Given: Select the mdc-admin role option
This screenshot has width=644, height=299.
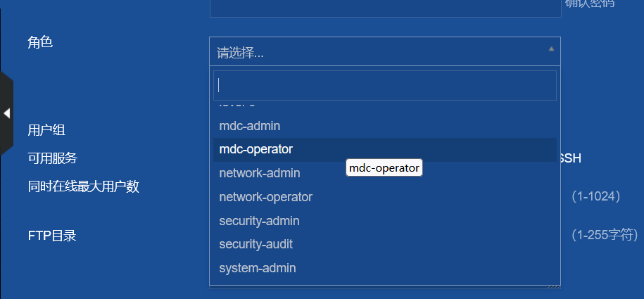Looking at the screenshot, I should [x=250, y=126].
